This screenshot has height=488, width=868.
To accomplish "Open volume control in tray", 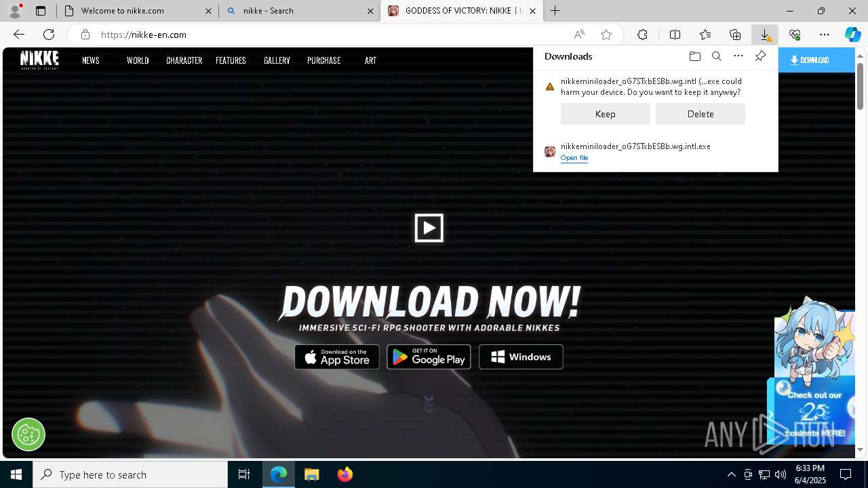I will [780, 474].
